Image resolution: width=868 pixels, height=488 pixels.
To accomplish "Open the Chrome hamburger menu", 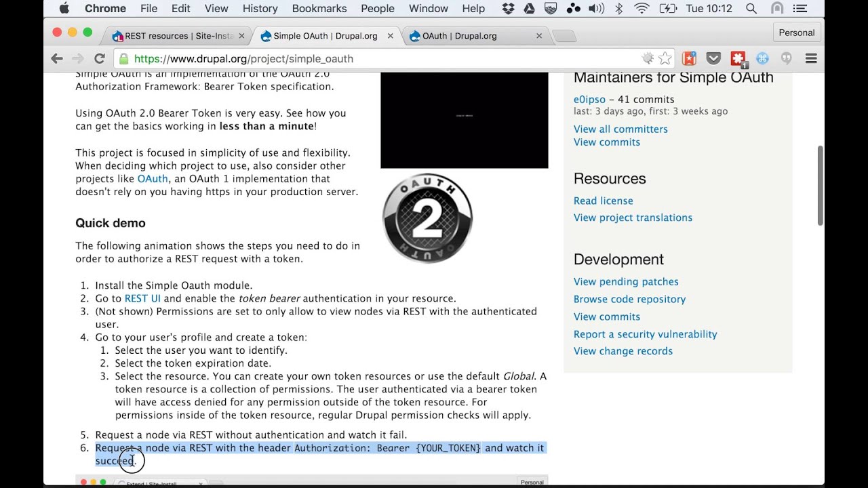I will click(x=810, y=58).
